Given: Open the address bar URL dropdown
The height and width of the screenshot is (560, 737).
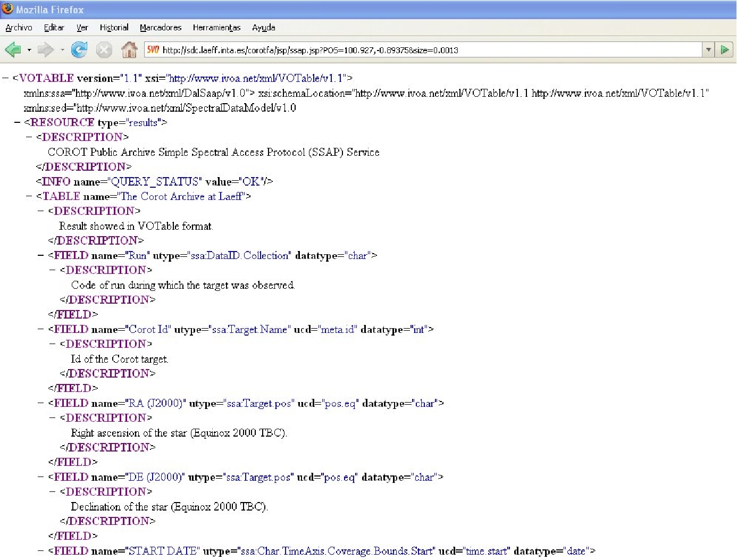Looking at the screenshot, I should pos(708,50).
